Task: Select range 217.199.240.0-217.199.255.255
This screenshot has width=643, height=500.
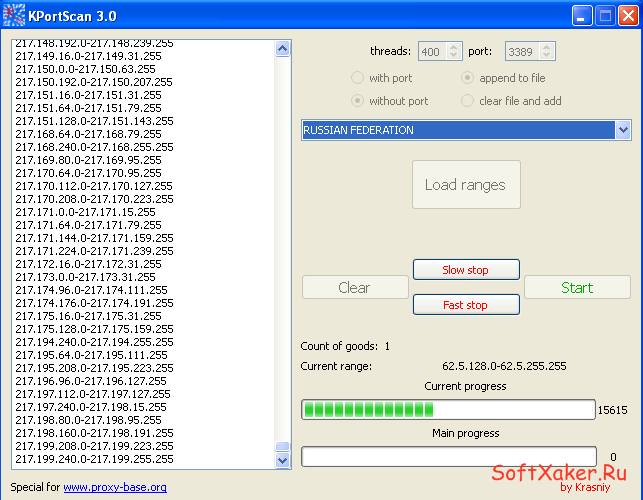Action: tap(94, 459)
